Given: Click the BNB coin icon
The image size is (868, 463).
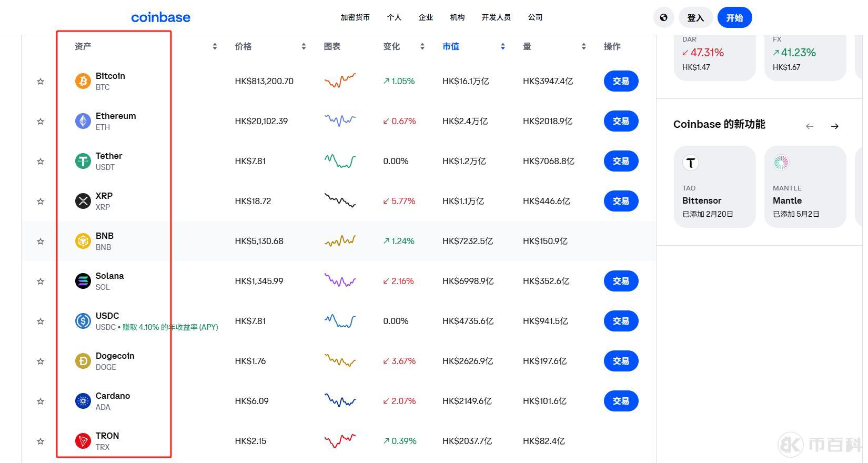Looking at the screenshot, I should click(83, 241).
